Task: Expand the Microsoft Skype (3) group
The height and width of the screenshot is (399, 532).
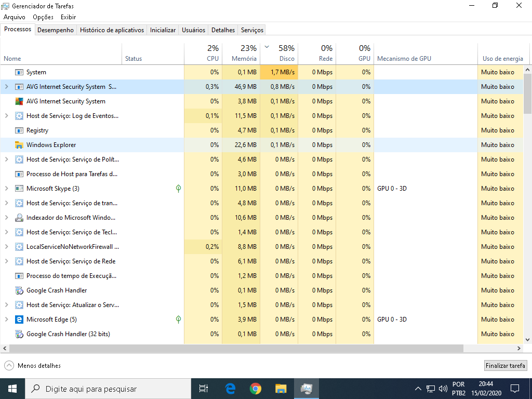Action: coord(6,188)
